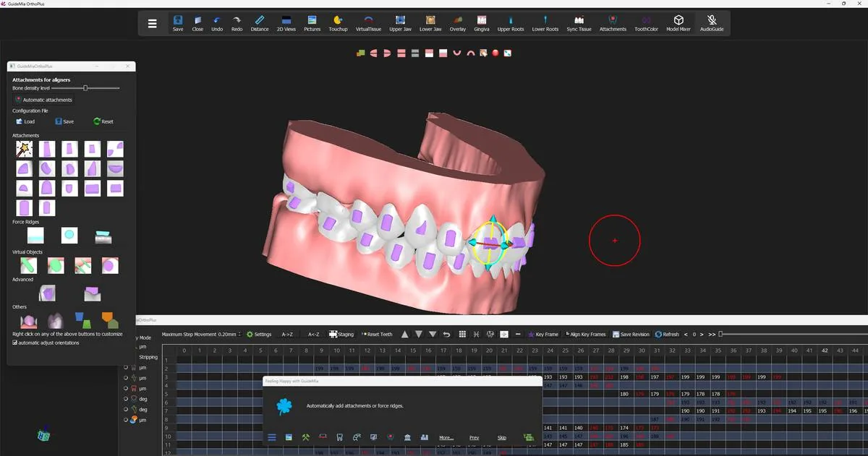Click the orientation cube in viewport corner
868x456 pixels.
(44, 436)
